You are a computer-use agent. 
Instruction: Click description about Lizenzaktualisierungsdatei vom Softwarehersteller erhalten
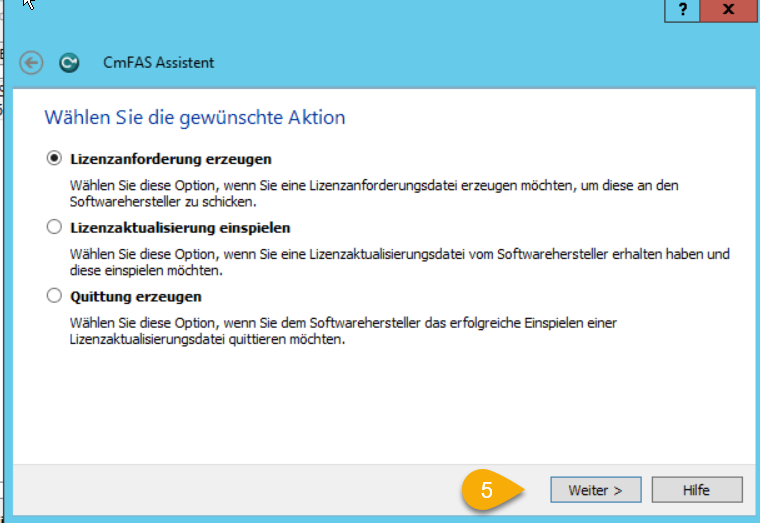399,262
